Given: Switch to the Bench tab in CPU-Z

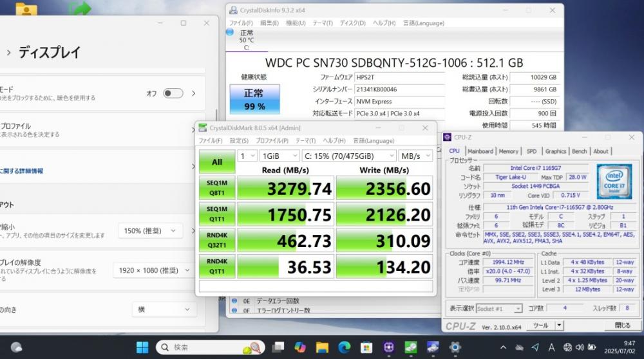Looking at the screenshot, I should click(x=580, y=151).
